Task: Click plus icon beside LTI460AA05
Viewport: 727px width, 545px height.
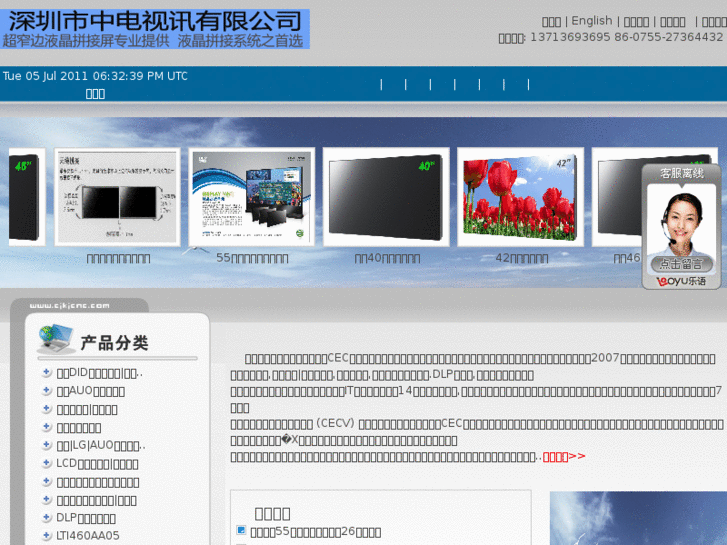Action: coord(46,535)
